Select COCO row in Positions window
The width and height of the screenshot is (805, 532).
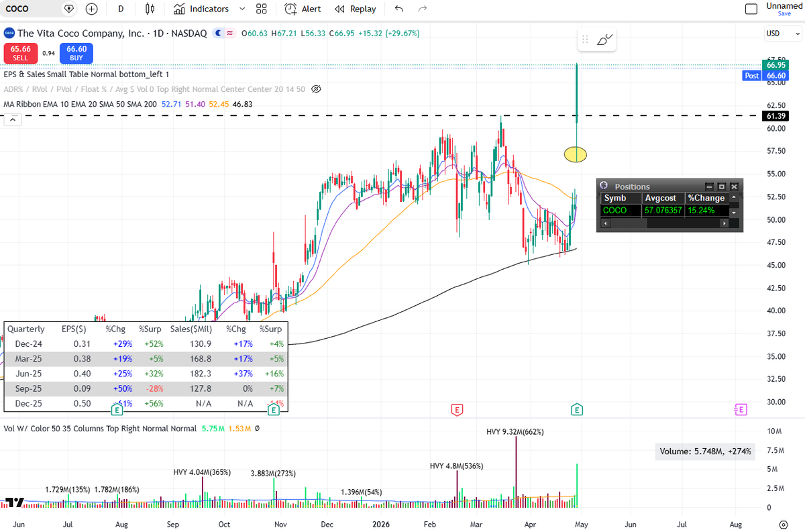click(x=664, y=210)
